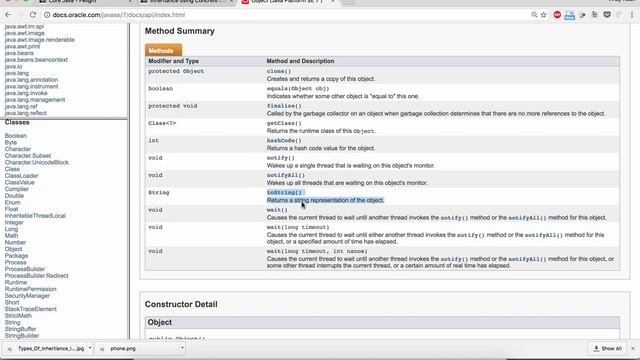Click the Object return type link for clone
The height and width of the screenshot is (360, 640).
(193, 71)
